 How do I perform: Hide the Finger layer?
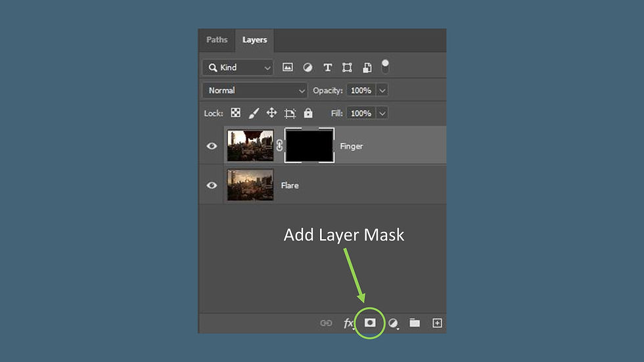[x=212, y=146]
